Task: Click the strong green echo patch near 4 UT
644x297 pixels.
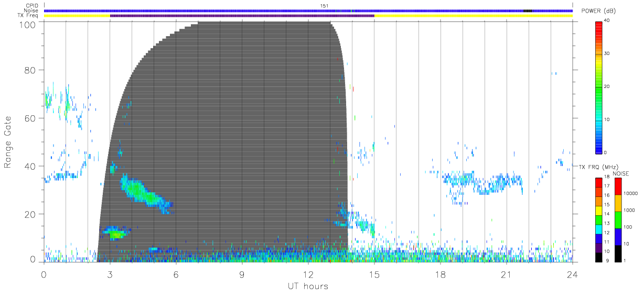Action: (137, 190)
